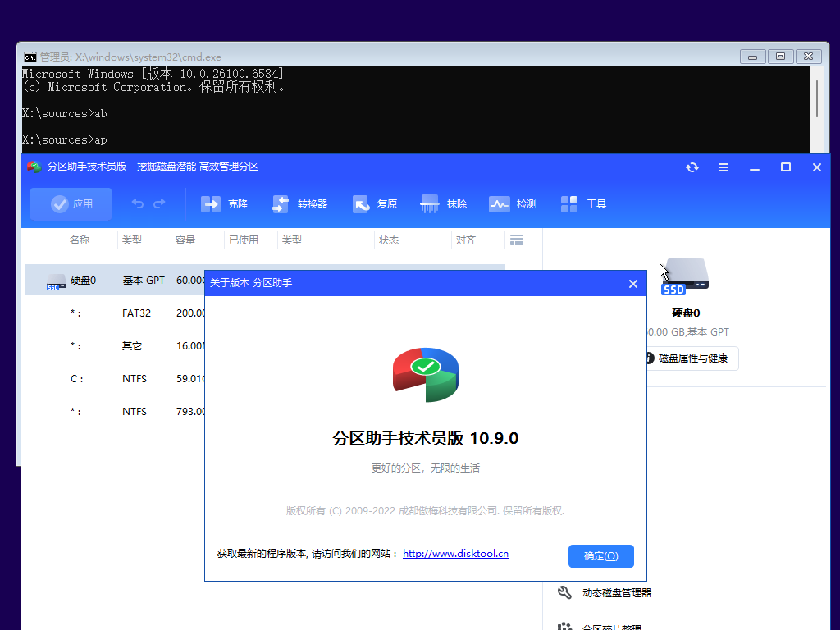840x630 pixels.
Task: Minimize the cmd.exe window
Action: coord(753,57)
